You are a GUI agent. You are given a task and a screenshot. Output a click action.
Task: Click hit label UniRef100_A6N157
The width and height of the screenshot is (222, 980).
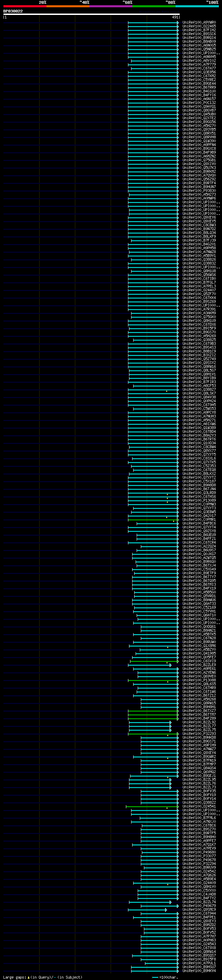(x=199, y=99)
